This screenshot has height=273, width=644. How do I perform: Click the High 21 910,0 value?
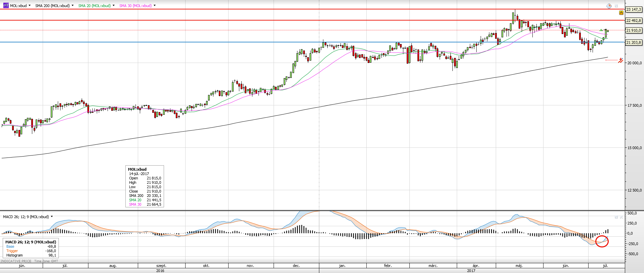[x=154, y=182]
